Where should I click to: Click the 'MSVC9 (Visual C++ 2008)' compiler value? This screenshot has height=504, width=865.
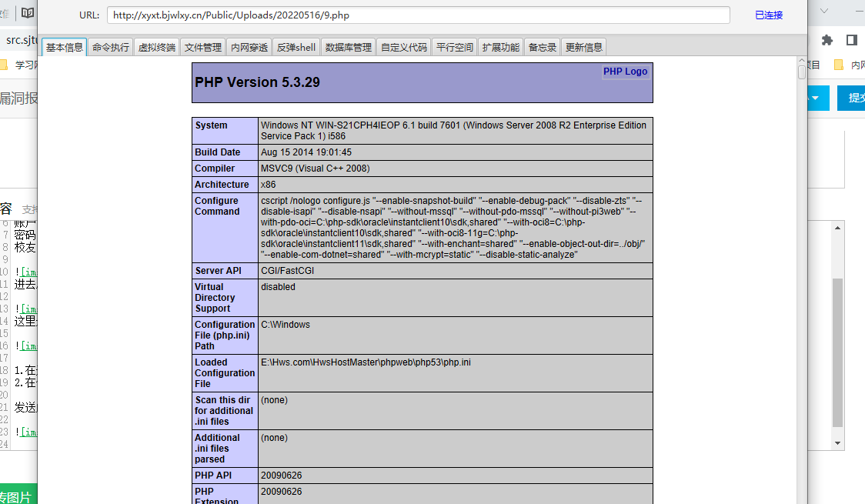coord(315,169)
